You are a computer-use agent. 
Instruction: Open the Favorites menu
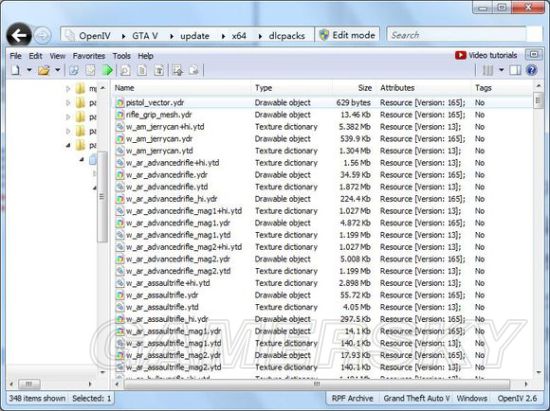[89, 56]
